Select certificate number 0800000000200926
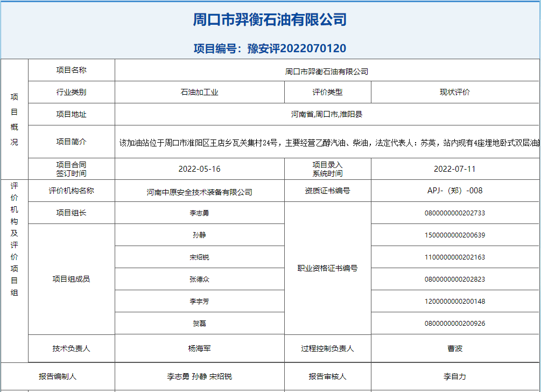Viewport: 541px width, 392px height. 455,324
